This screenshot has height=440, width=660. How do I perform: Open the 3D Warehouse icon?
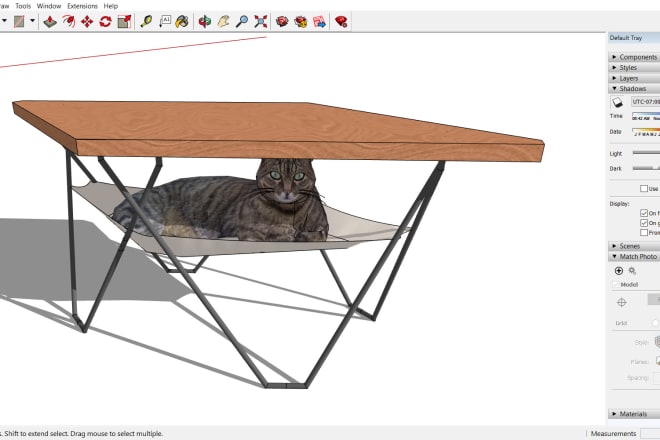click(x=282, y=21)
